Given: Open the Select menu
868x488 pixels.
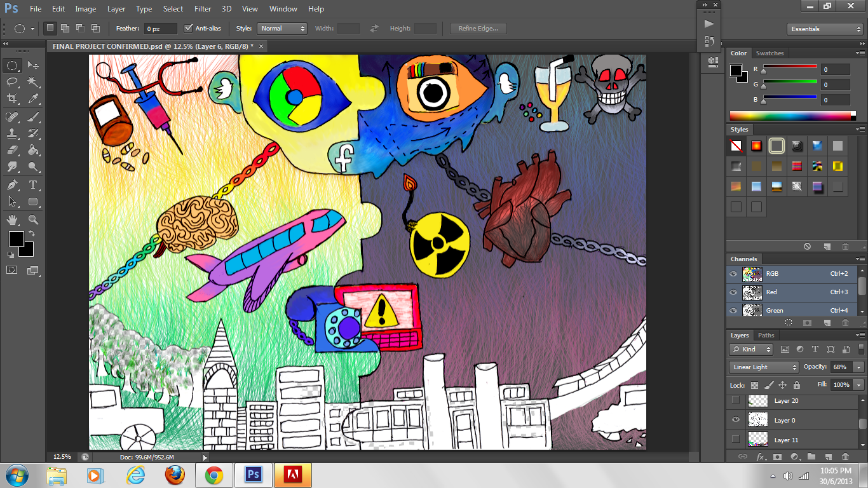Looking at the screenshot, I should coord(173,9).
